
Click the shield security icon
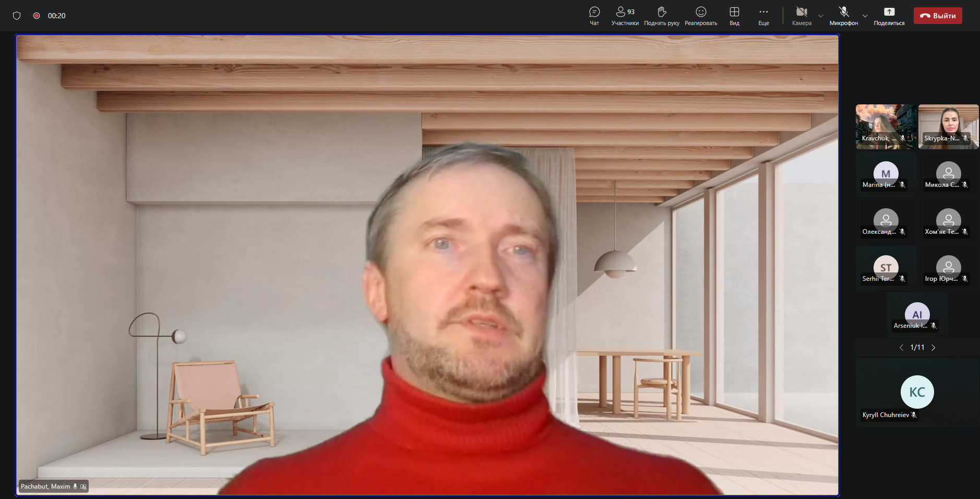[17, 16]
